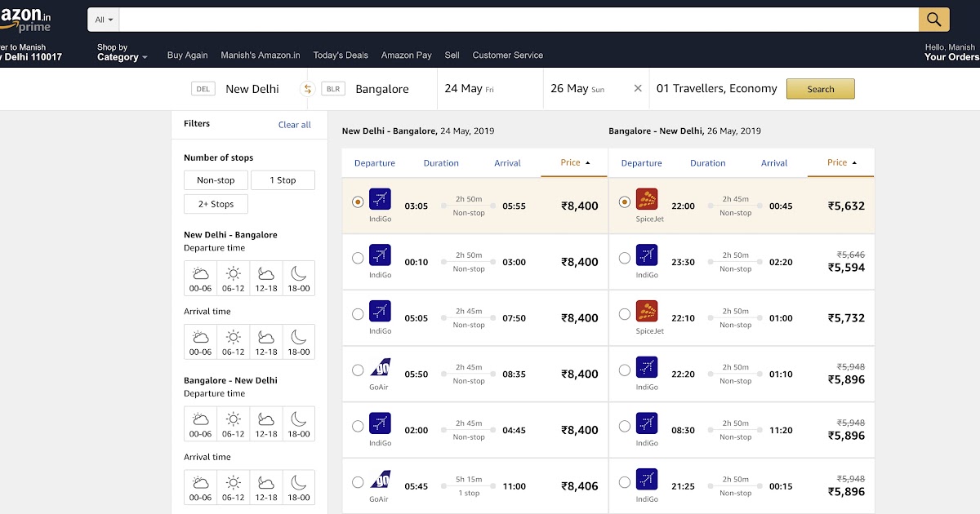This screenshot has height=514, width=980.
Task: Select the 05:45 GoAir one-stop flight
Action: [x=358, y=482]
